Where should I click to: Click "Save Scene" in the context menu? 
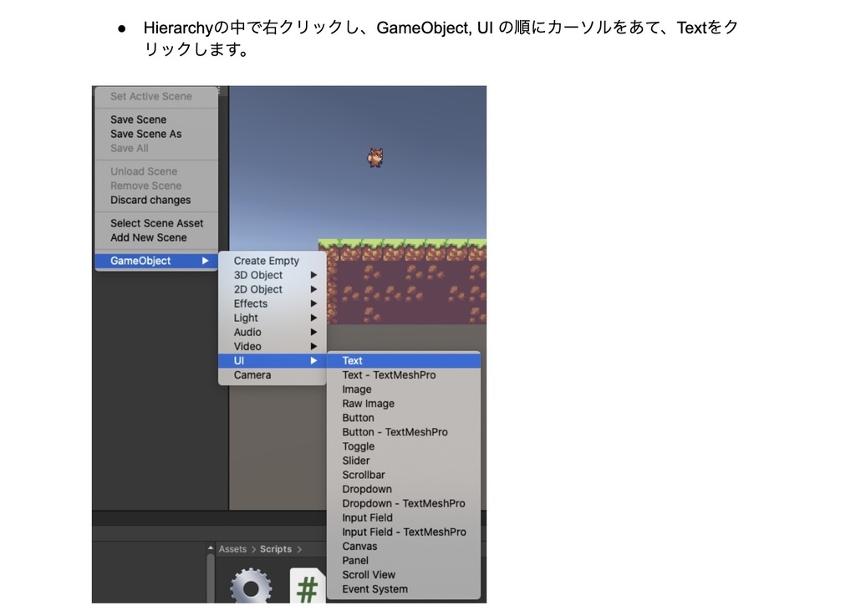137,120
